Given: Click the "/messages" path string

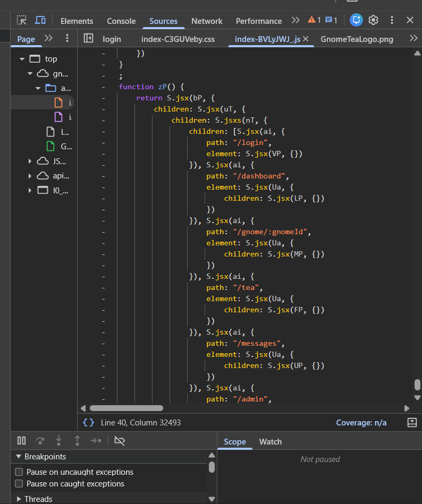Looking at the screenshot, I should coord(257,344).
